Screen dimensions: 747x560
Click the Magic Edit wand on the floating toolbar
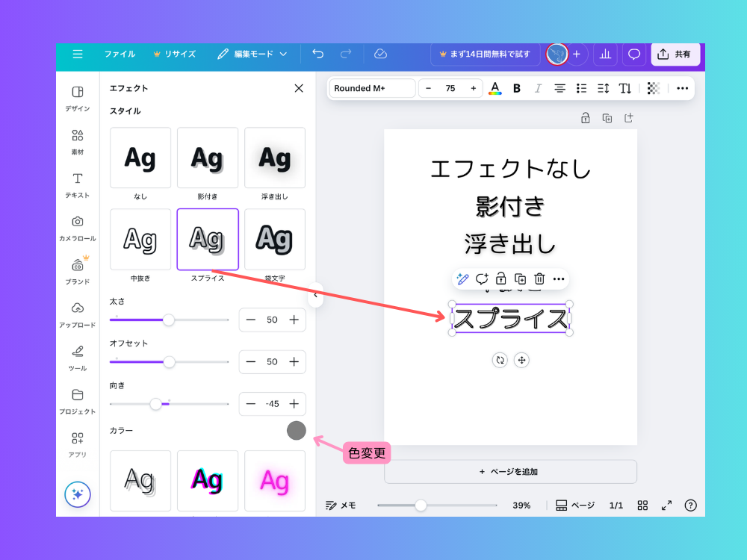pyautogui.click(x=463, y=279)
